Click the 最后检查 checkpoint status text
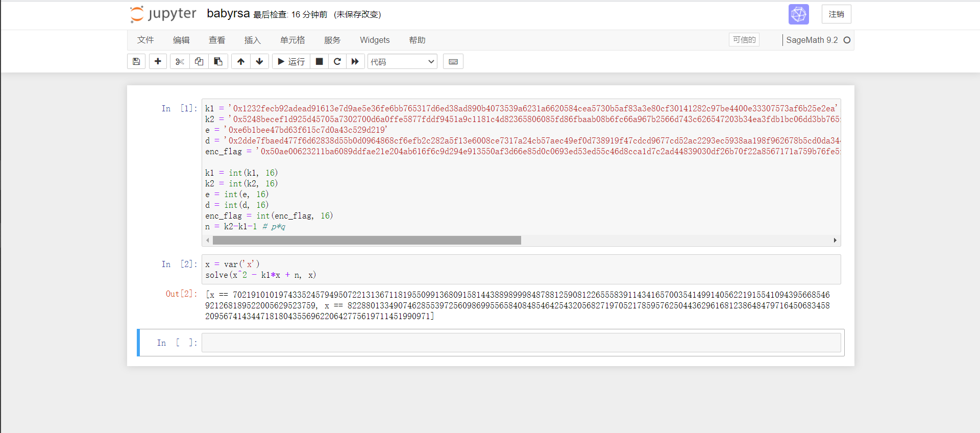 [x=290, y=14]
